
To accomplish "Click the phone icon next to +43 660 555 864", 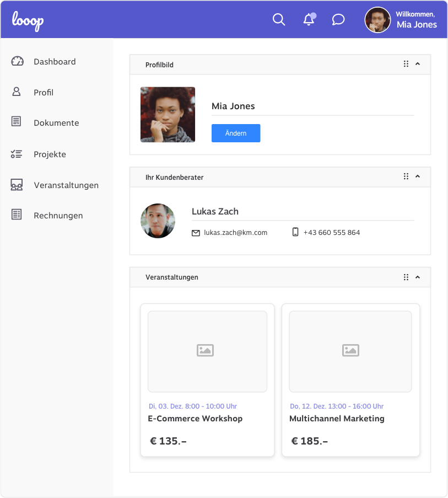I will pos(295,232).
